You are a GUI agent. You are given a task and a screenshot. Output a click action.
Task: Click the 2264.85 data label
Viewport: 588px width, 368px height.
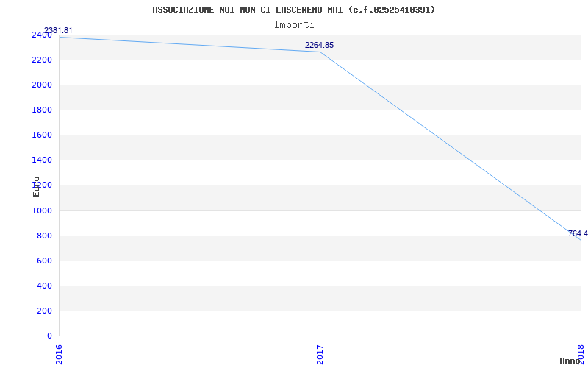coord(319,45)
